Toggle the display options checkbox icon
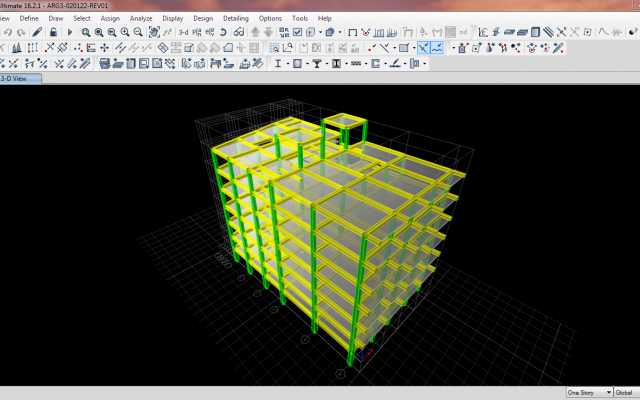Image resolution: width=640 pixels, height=400 pixels. [298, 32]
